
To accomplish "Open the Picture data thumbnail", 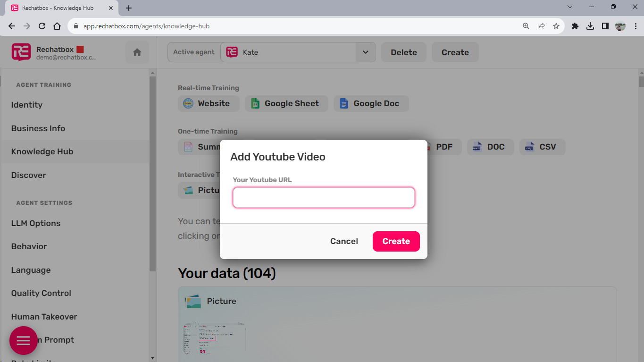I will [214, 339].
